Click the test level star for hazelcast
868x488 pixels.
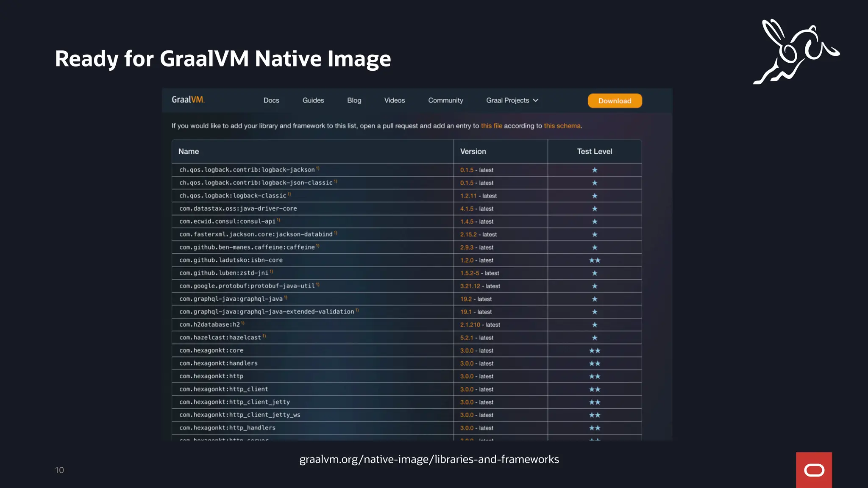pos(595,338)
